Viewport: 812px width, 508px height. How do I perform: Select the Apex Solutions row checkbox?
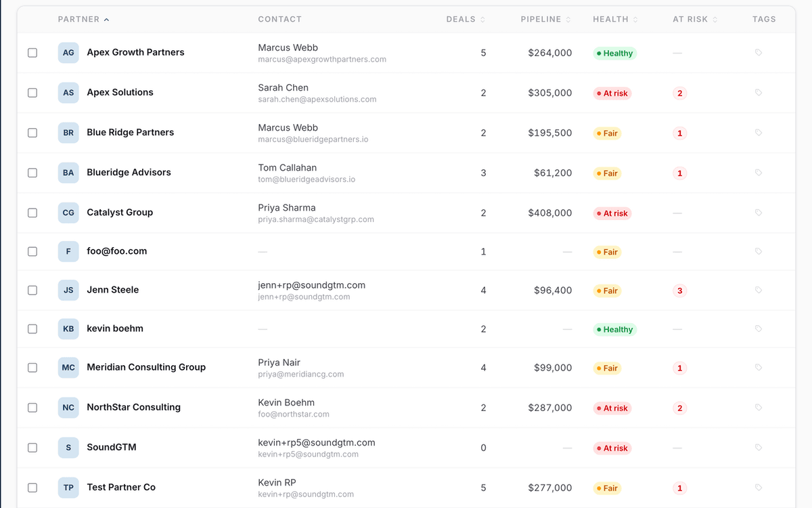tap(32, 93)
